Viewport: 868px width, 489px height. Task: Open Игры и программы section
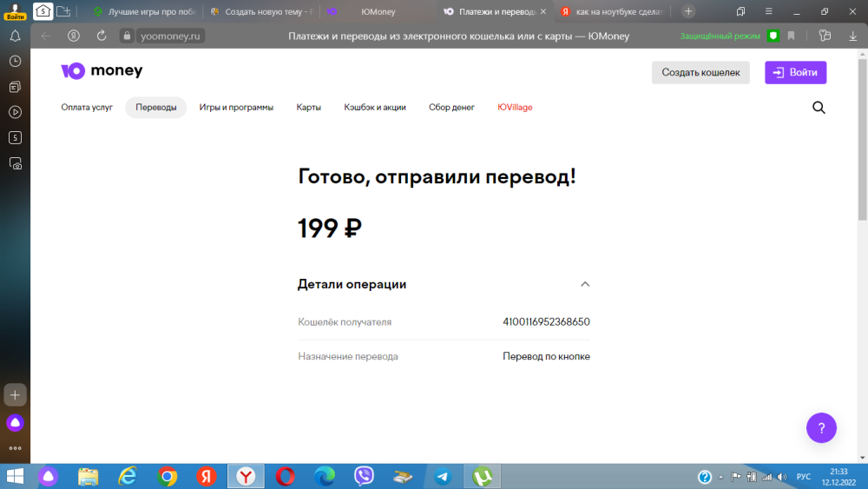pos(236,108)
